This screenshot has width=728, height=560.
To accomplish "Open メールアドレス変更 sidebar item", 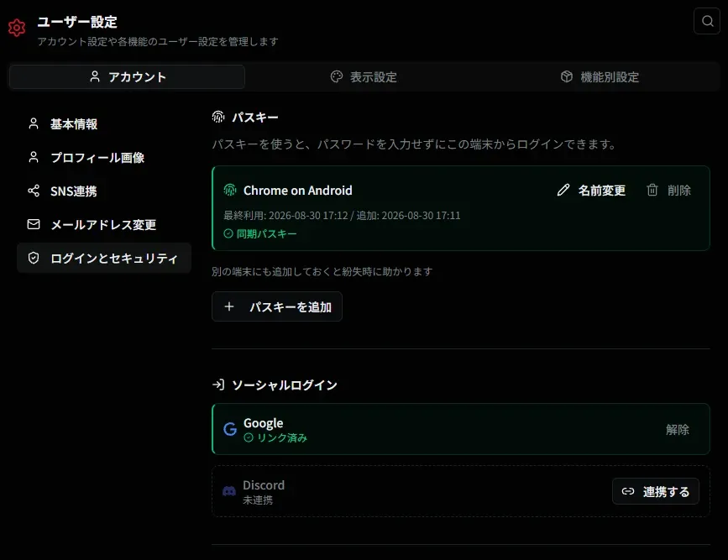I will pos(104,225).
